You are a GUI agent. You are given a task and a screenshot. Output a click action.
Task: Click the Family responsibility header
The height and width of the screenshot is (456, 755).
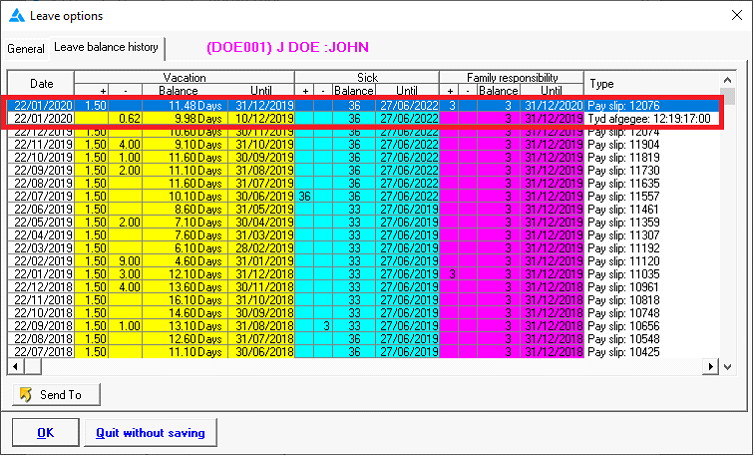point(512,78)
